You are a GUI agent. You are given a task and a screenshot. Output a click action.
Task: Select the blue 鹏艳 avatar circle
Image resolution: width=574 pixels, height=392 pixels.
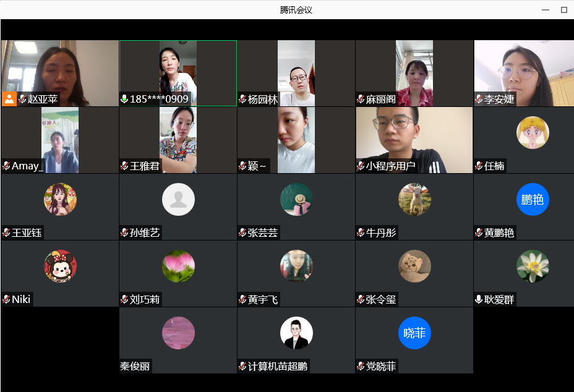pyautogui.click(x=533, y=200)
